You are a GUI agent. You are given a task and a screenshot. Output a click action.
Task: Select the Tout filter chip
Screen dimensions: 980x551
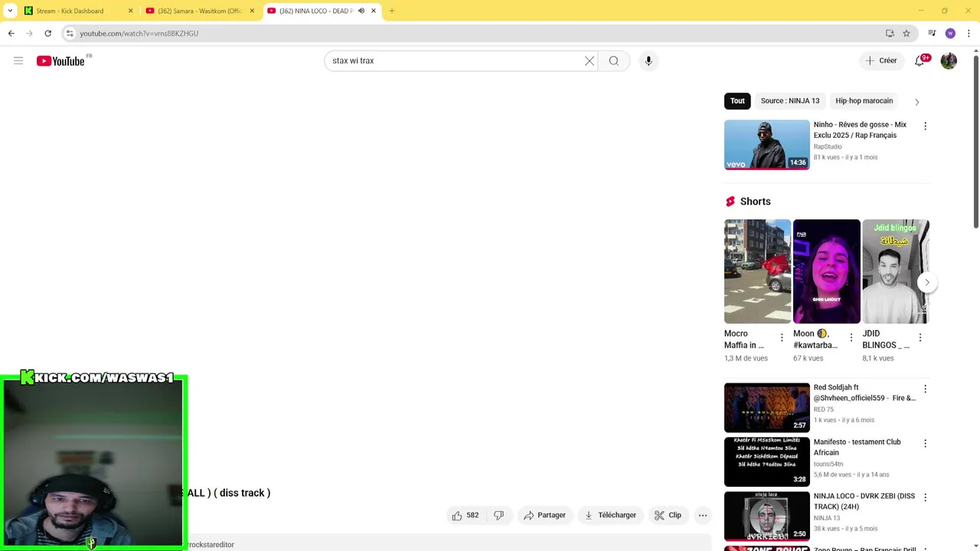pyautogui.click(x=737, y=101)
